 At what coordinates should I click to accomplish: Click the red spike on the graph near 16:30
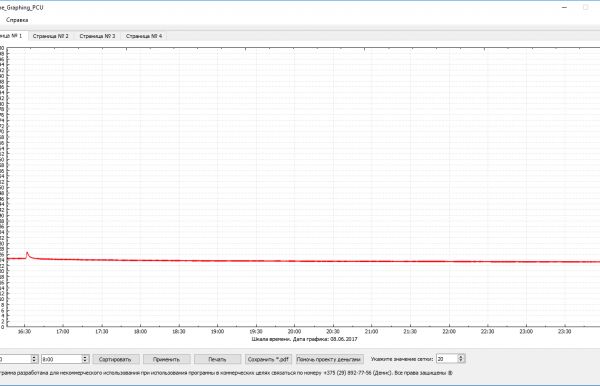(27, 254)
